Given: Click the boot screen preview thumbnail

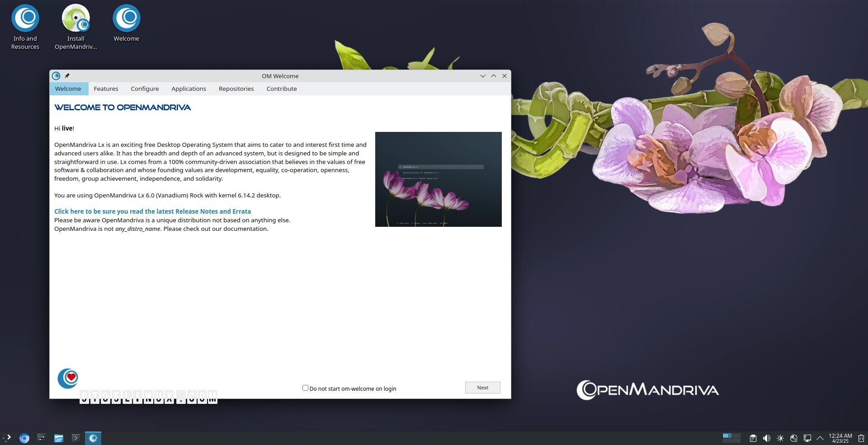Looking at the screenshot, I should click(439, 179).
